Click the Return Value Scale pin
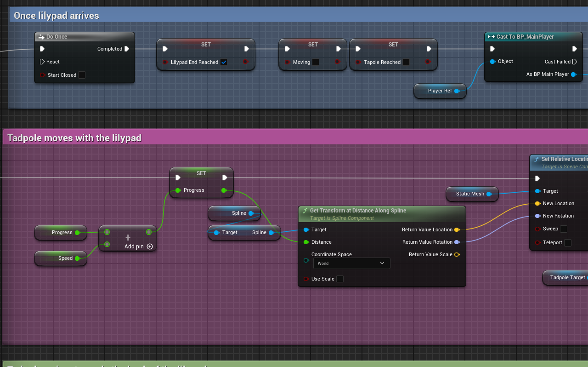The image size is (588, 367). pyautogui.click(x=457, y=254)
